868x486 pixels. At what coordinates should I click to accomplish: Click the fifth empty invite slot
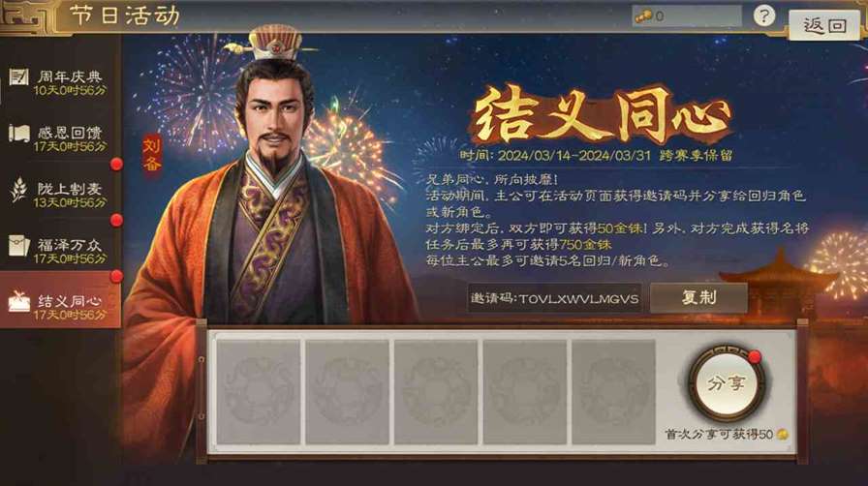(613, 392)
